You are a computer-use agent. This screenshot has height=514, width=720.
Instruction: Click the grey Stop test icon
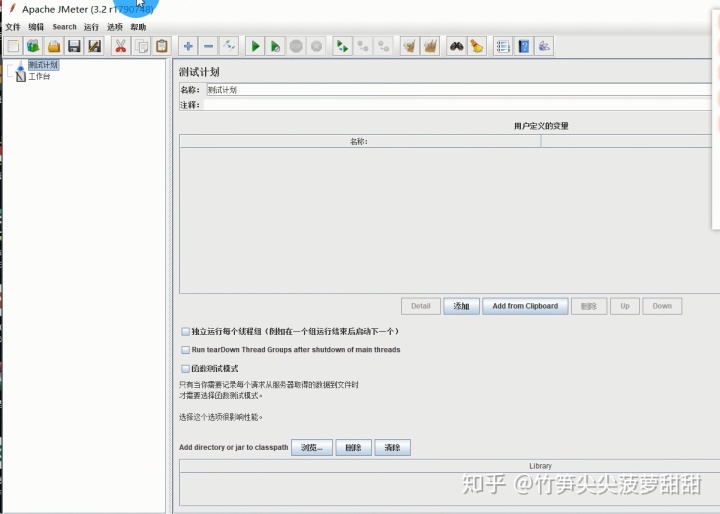[x=296, y=46]
